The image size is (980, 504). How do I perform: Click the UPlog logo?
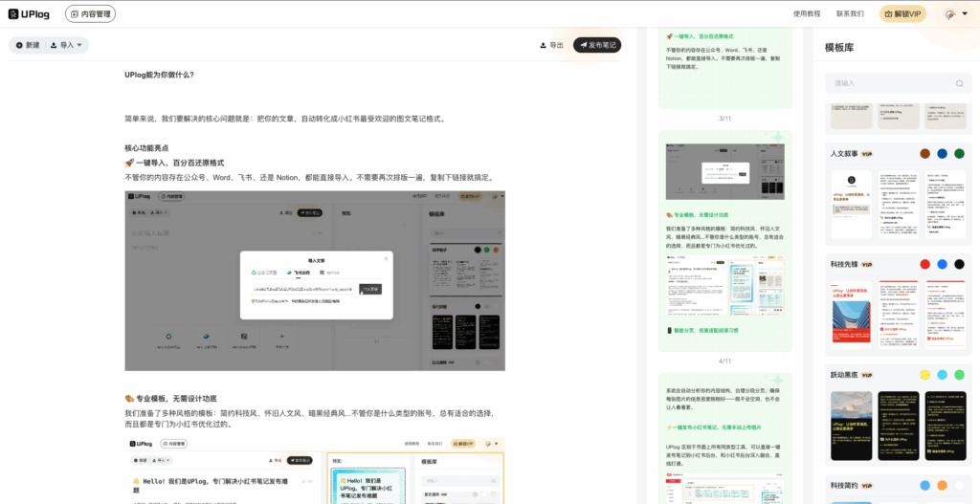[x=29, y=13]
